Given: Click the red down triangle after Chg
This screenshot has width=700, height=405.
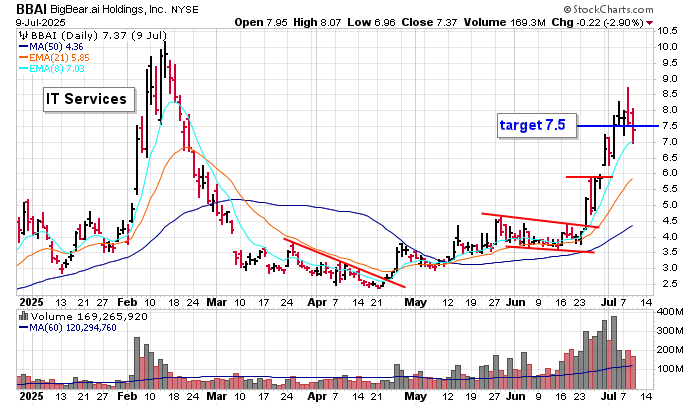Looking at the screenshot, I should [650, 23].
